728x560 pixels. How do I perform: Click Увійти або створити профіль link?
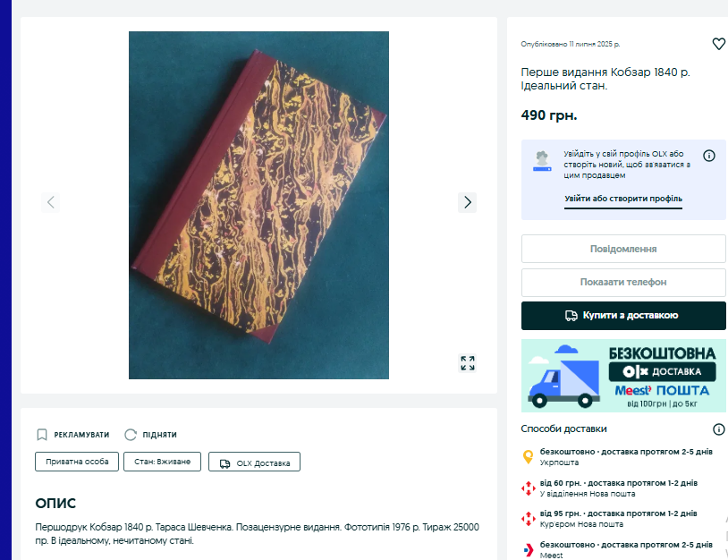[623, 199]
